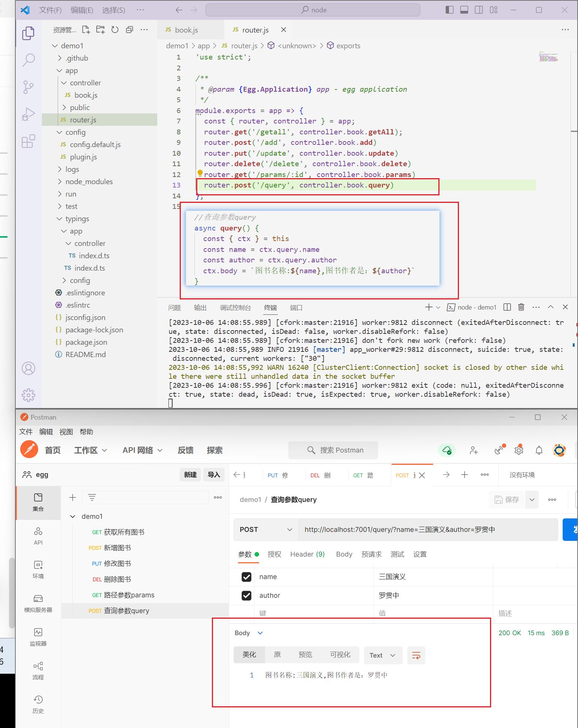This screenshot has height=728, width=578.
Task: Open the Text format dropdown
Action: pyautogui.click(x=383, y=655)
